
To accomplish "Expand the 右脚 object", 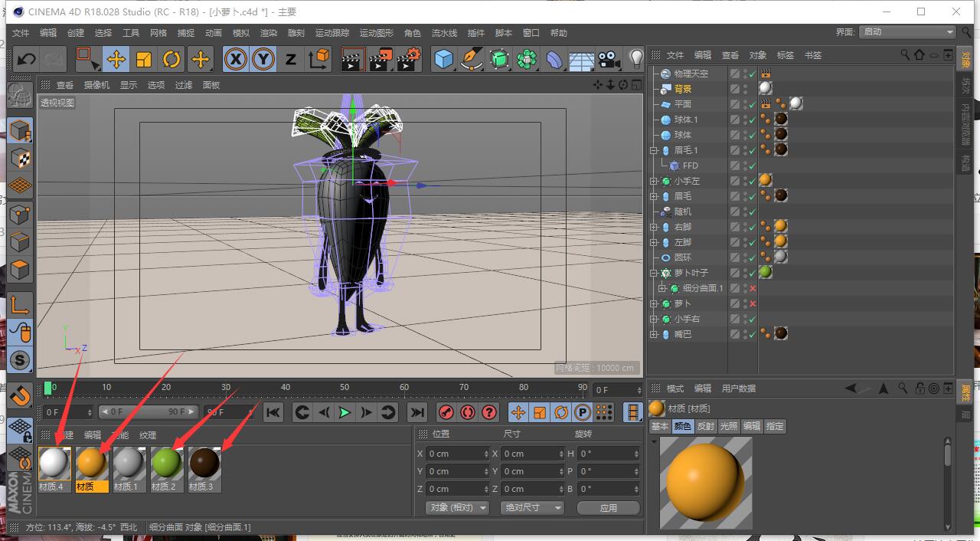I will pos(654,227).
